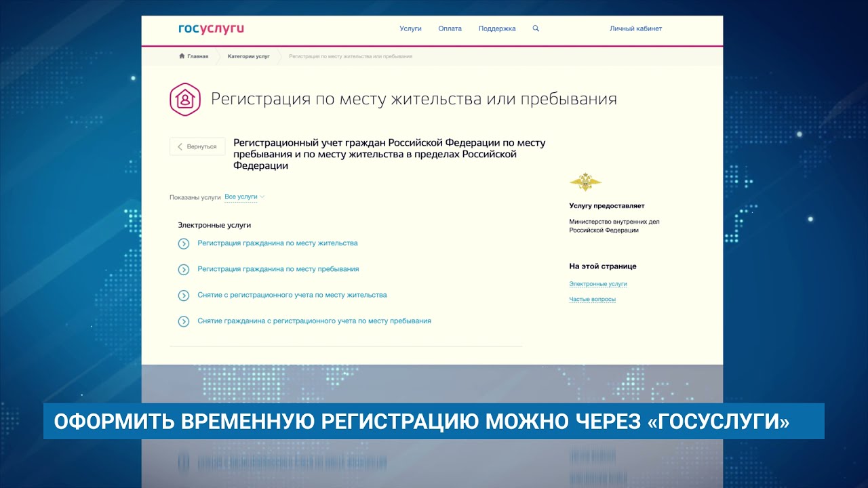Open the Оплата menu
This screenshot has height=488, width=868.
(x=450, y=28)
